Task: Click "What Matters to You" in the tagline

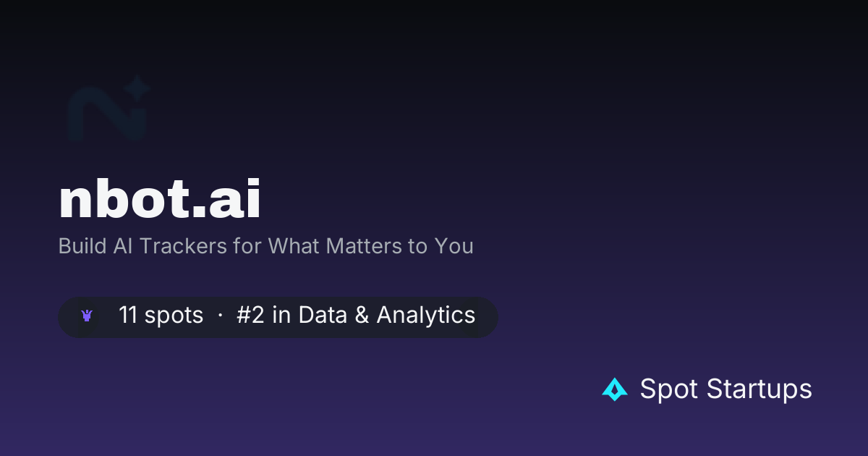Action: (x=370, y=246)
